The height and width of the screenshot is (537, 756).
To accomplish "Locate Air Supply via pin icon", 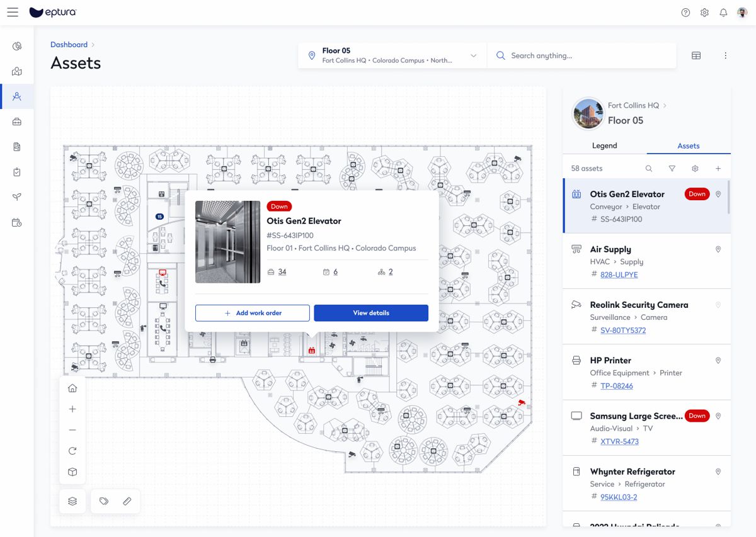I will [718, 250].
